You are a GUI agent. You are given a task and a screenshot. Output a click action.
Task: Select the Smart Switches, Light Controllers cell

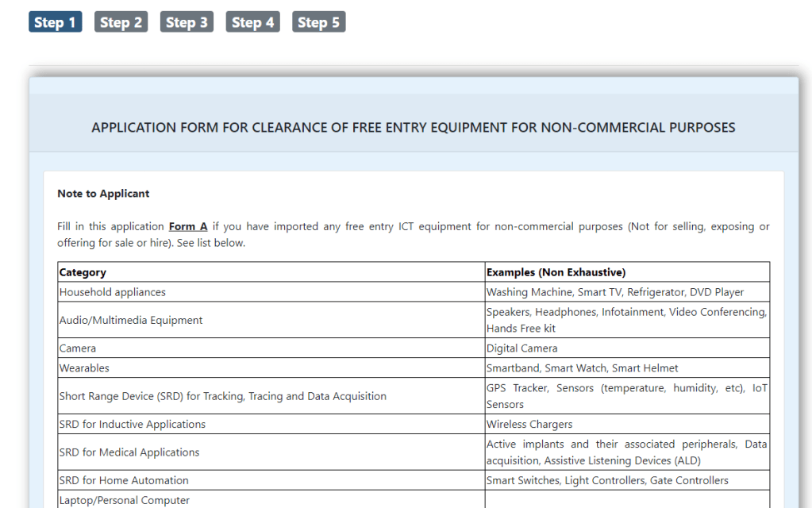tap(607, 480)
